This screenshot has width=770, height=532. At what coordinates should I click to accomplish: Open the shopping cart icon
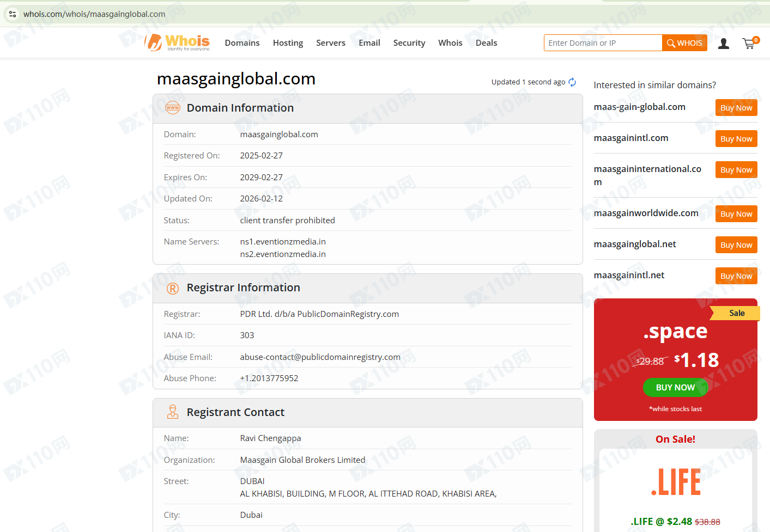749,44
